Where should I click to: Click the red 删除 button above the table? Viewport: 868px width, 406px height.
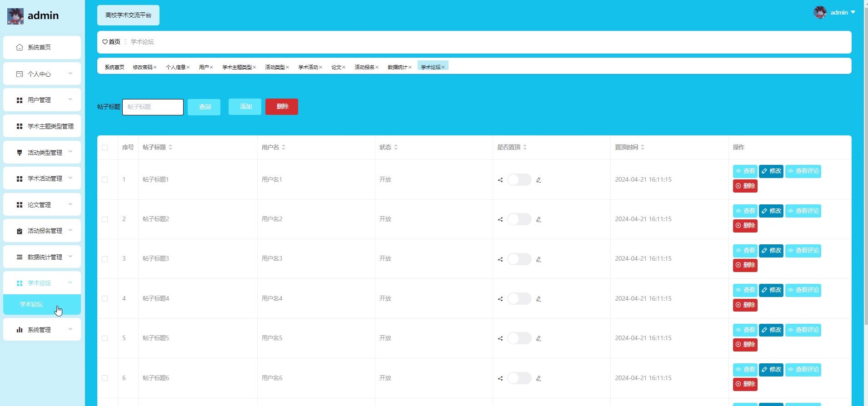[x=282, y=107]
